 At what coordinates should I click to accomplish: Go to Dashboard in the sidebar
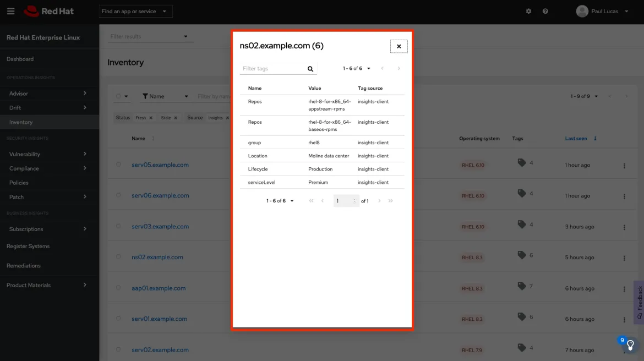click(20, 59)
